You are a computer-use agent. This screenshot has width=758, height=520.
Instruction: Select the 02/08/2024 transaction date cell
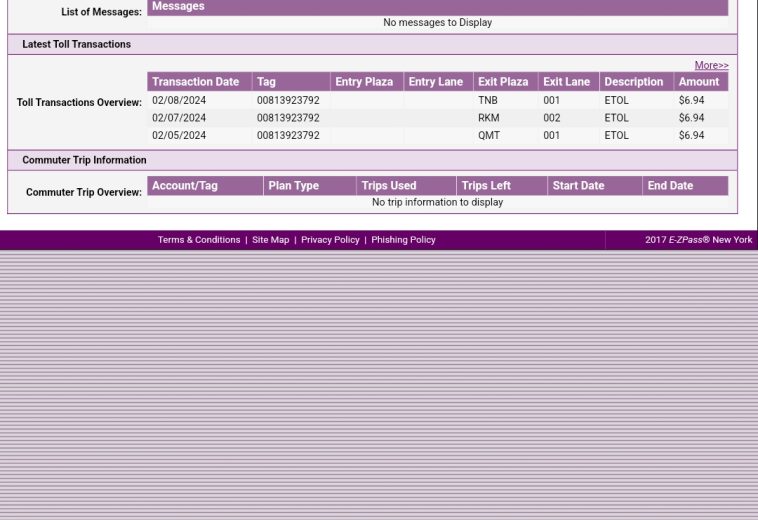coord(179,101)
